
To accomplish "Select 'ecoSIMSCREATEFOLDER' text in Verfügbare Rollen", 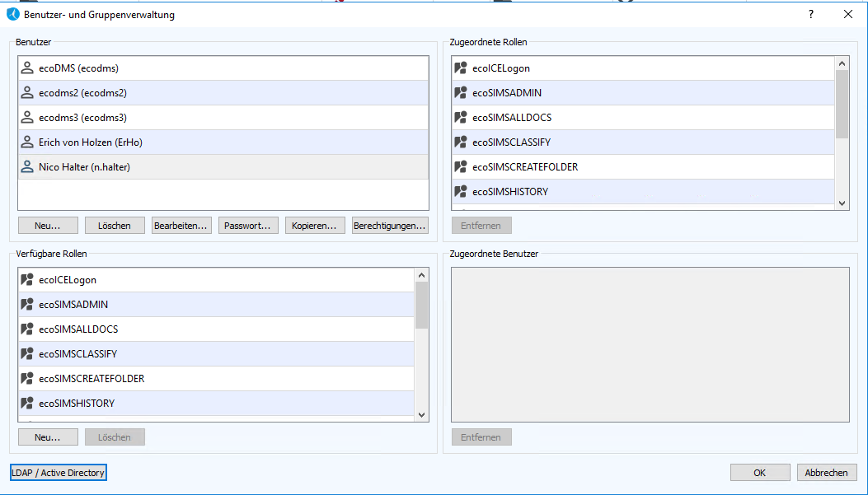I will click(91, 378).
